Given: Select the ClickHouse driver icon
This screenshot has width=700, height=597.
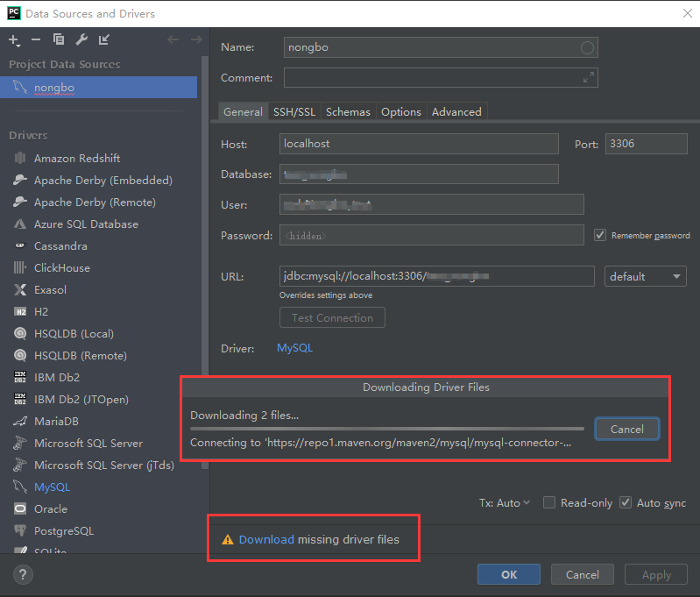Looking at the screenshot, I should click(19, 267).
